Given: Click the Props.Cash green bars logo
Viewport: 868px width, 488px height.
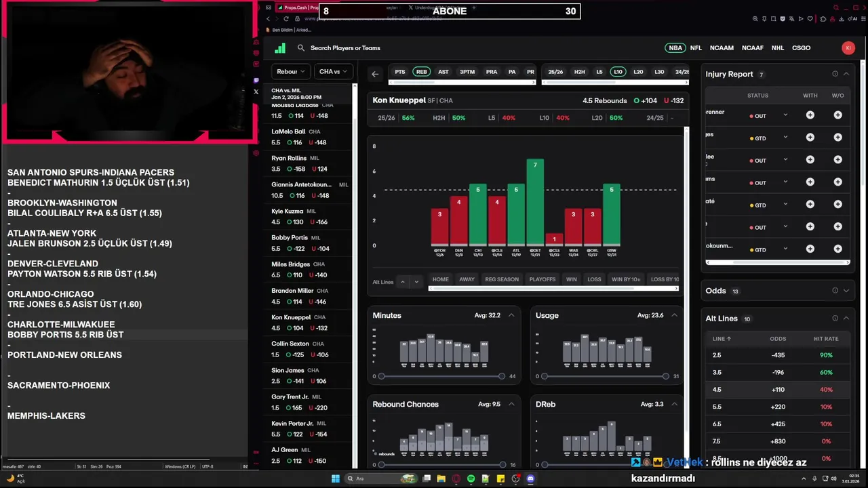Looking at the screenshot, I should point(280,48).
